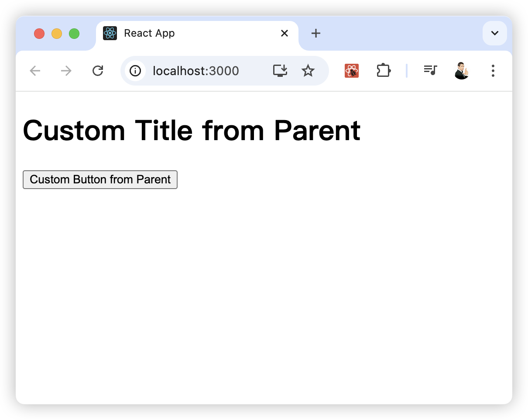This screenshot has width=528, height=420.
Task: Open the Extensions puzzle menu
Action: pos(383,71)
